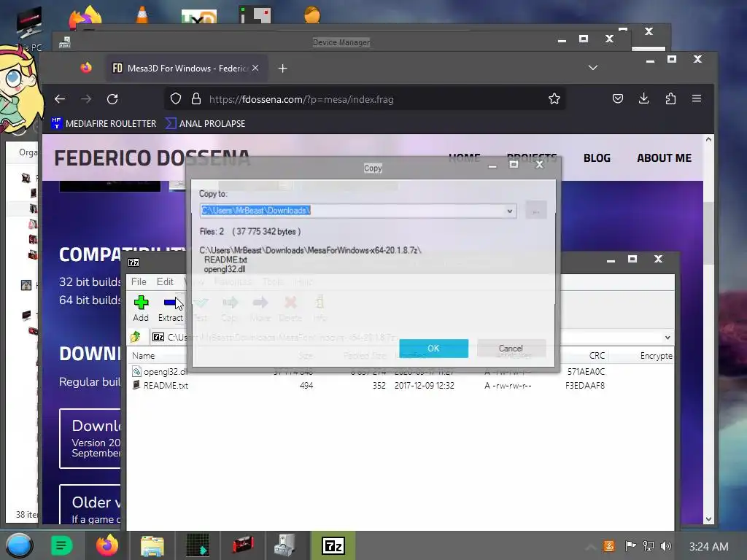The height and width of the screenshot is (560, 747).
Task: Cancel the Copy dialog
Action: click(x=511, y=348)
